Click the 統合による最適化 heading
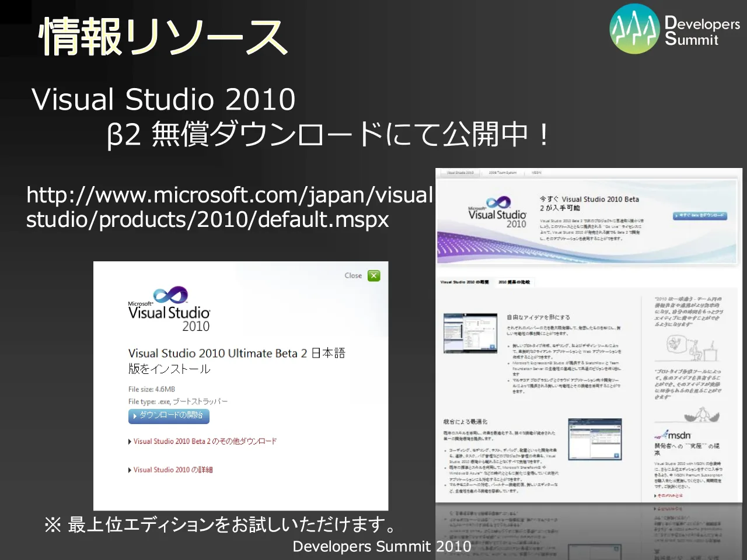Viewport: 747px width, 560px height. click(x=465, y=421)
